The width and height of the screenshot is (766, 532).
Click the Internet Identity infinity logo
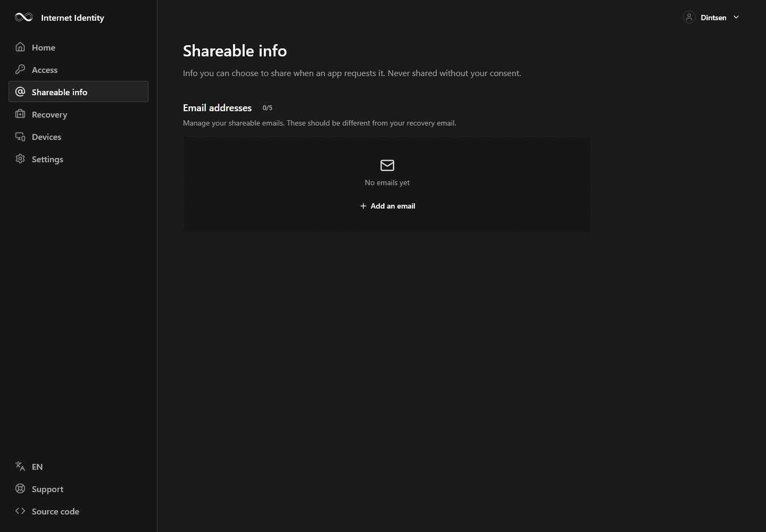24,18
